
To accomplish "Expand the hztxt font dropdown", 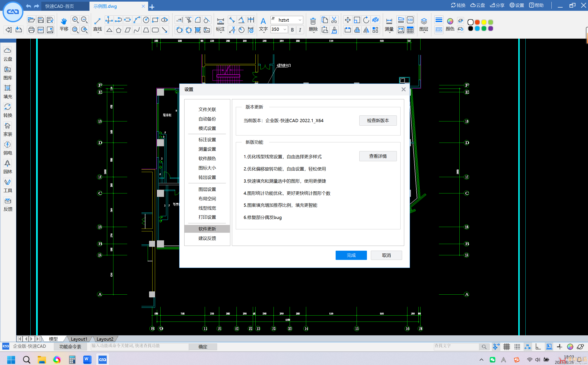I will click(x=300, y=20).
